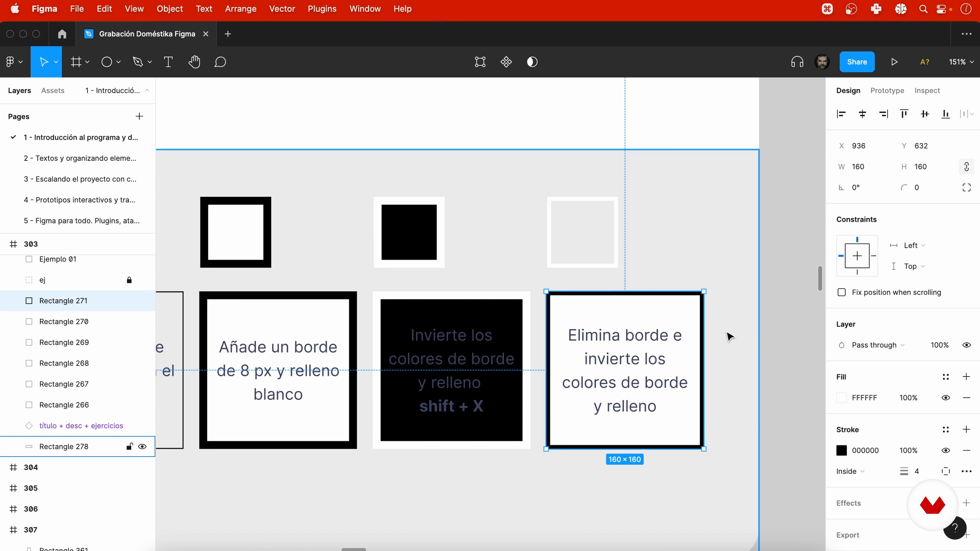Open a new tab with plus
This screenshot has width=980, height=551.
(228, 34)
